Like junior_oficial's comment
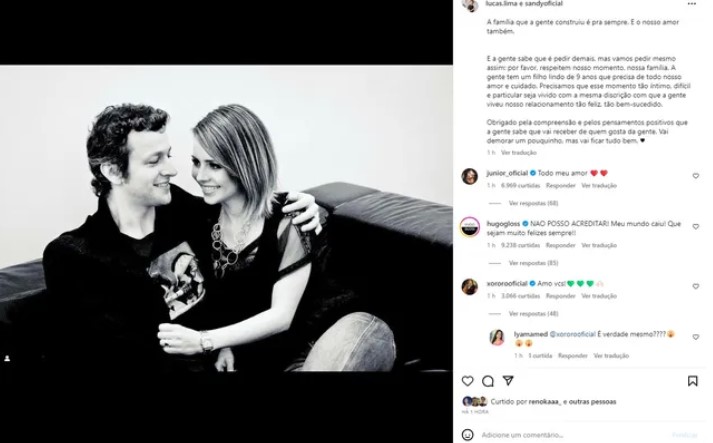 pos(696,176)
